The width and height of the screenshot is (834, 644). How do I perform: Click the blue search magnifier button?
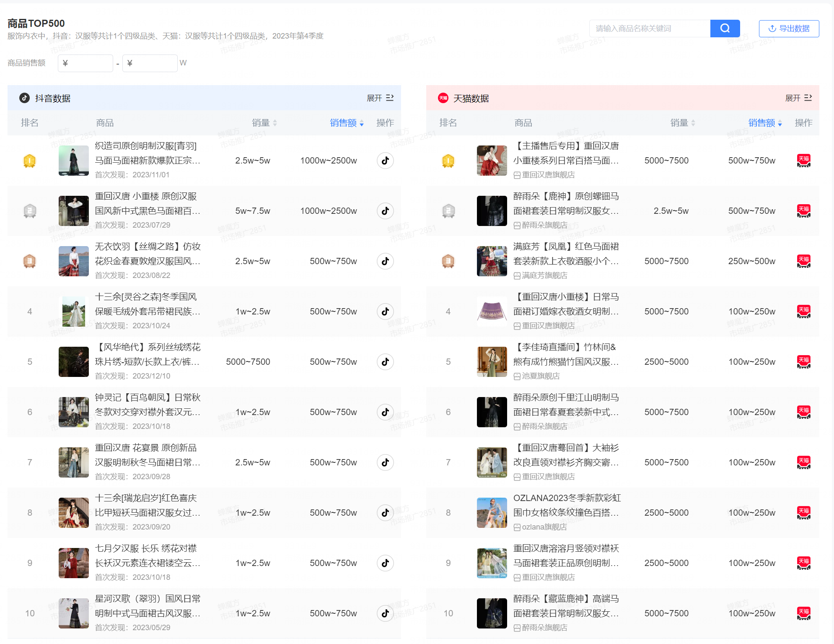tap(725, 29)
